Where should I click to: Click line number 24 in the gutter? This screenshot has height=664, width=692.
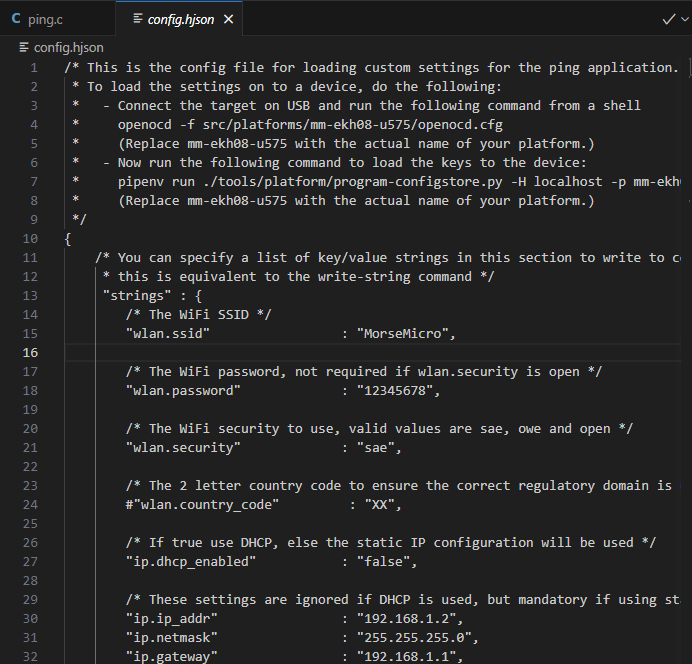[30, 505]
